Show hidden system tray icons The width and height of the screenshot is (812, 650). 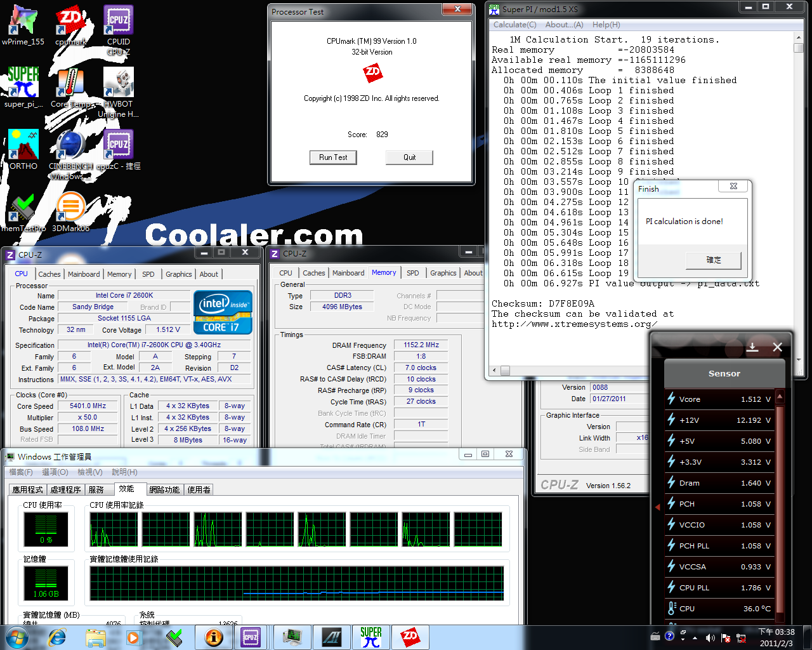tap(695, 637)
